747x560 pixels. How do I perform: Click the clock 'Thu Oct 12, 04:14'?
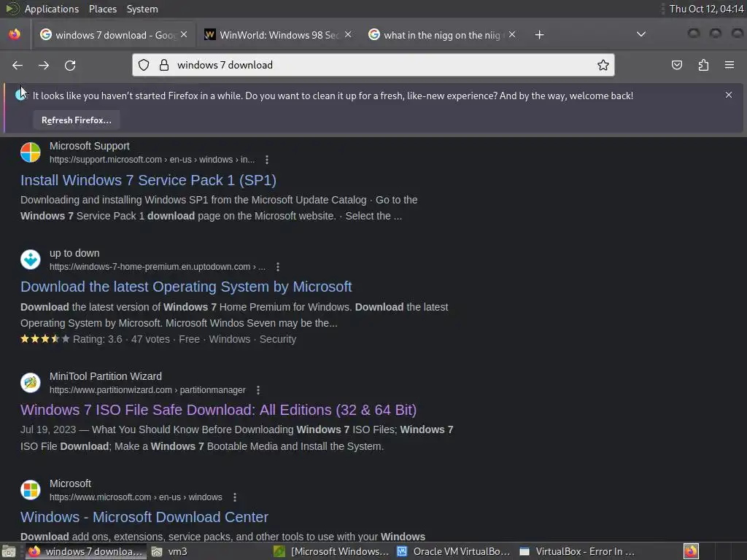pyautogui.click(x=706, y=9)
